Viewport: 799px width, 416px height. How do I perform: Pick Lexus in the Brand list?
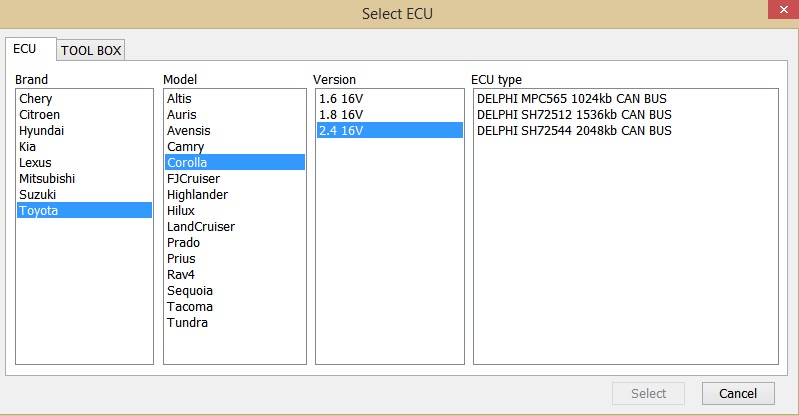(x=35, y=163)
